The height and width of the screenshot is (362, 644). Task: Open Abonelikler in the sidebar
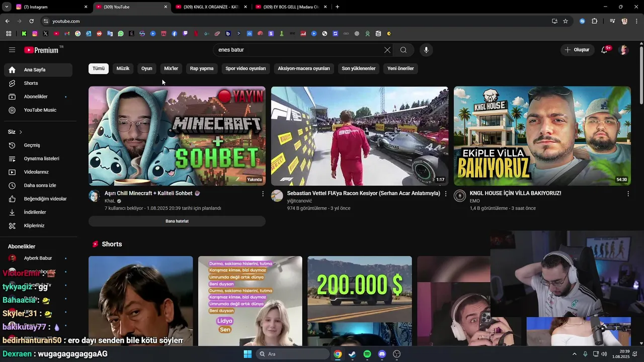38,97
